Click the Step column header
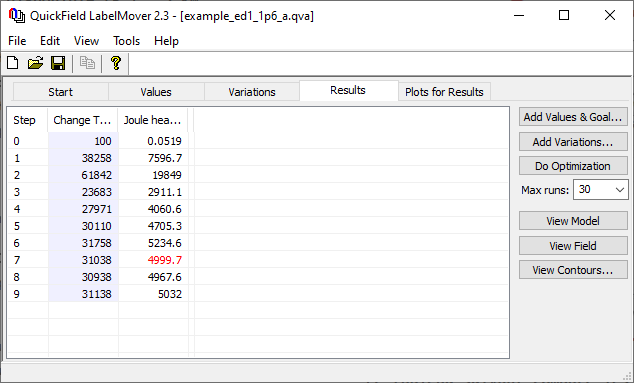634x383 pixels. [27, 120]
